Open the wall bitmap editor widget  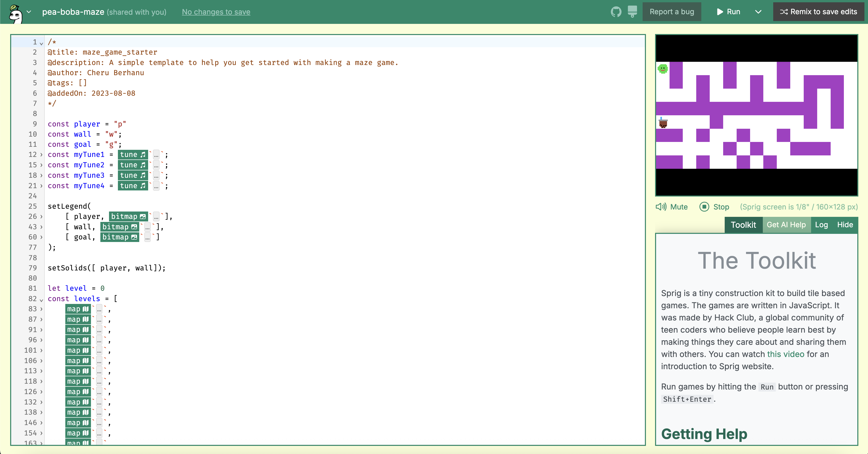point(120,227)
